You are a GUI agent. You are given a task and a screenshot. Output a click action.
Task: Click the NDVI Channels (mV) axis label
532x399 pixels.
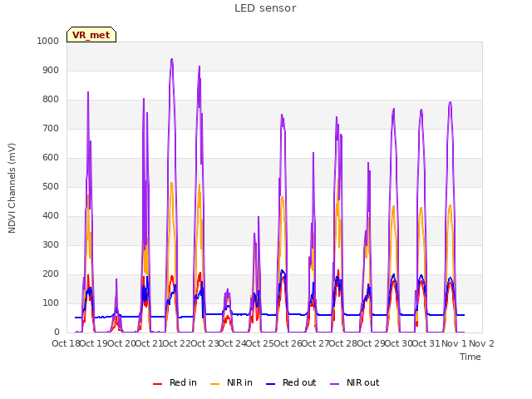tap(12, 188)
